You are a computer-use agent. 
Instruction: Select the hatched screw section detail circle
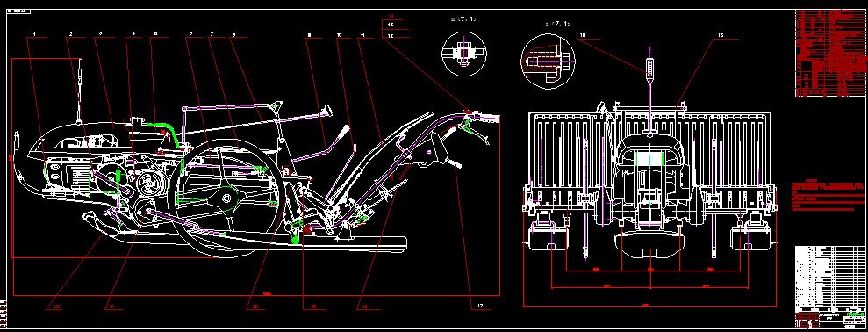548,61
